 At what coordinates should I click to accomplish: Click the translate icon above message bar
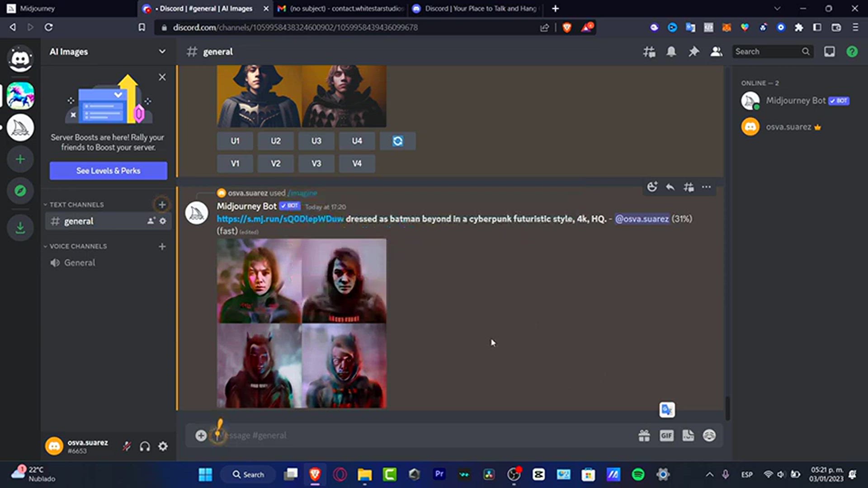(x=667, y=410)
